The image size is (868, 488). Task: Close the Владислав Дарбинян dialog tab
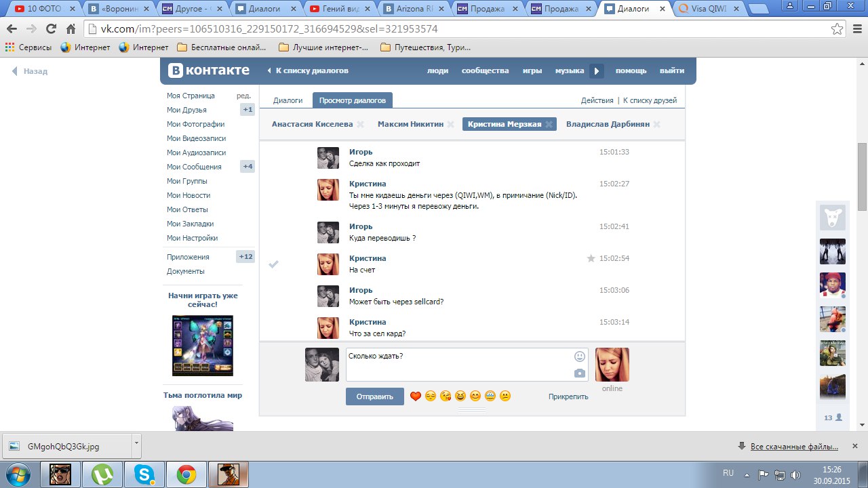tap(656, 125)
